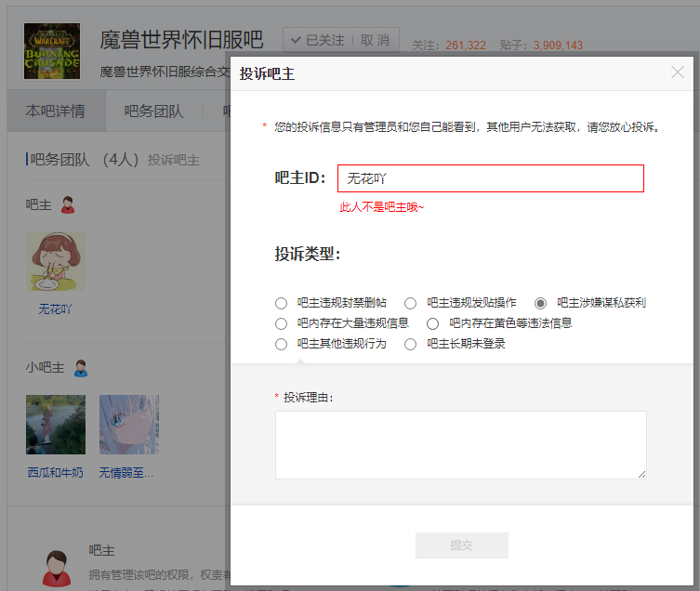The image size is (700, 591).
Task: Select 吧主涉嫌谋私获利 radio option
Action: coord(540,303)
